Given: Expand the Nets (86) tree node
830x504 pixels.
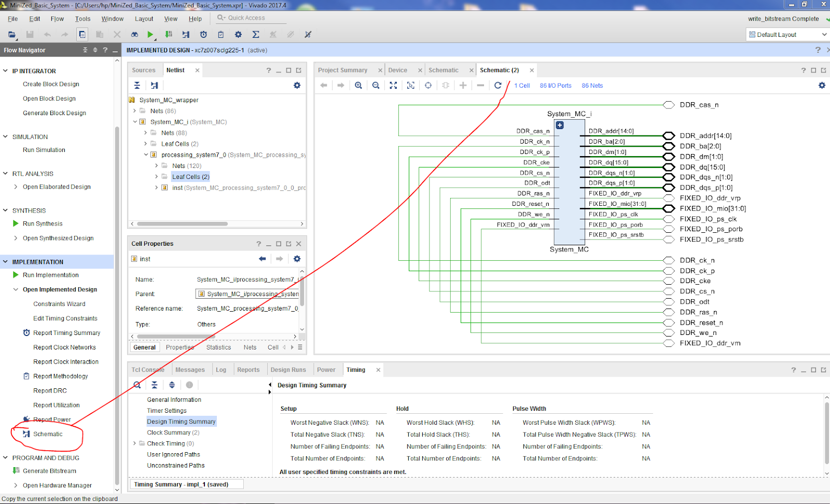Looking at the screenshot, I should click(x=135, y=111).
